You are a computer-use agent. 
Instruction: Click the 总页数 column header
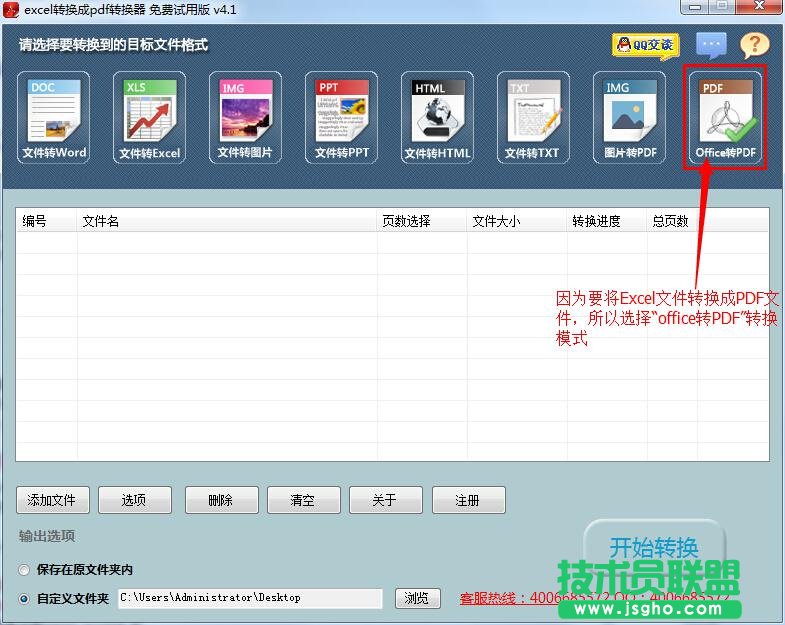[x=672, y=221]
